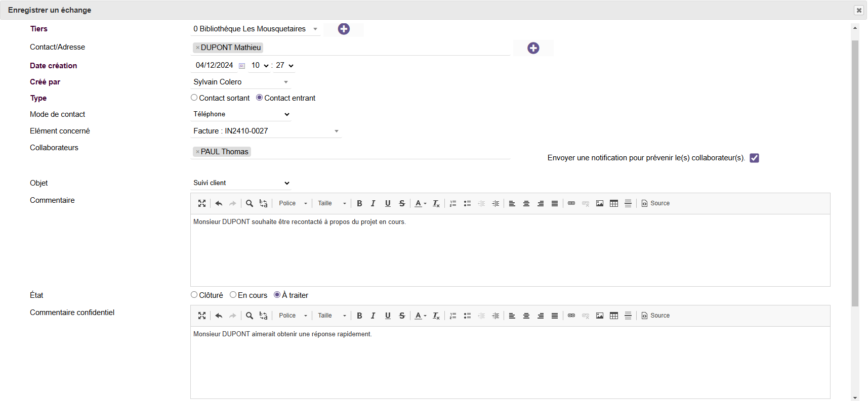This screenshot has height=401, width=868.
Task: Open the Taille size menu in the confidentiel toolbar
Action: click(332, 316)
